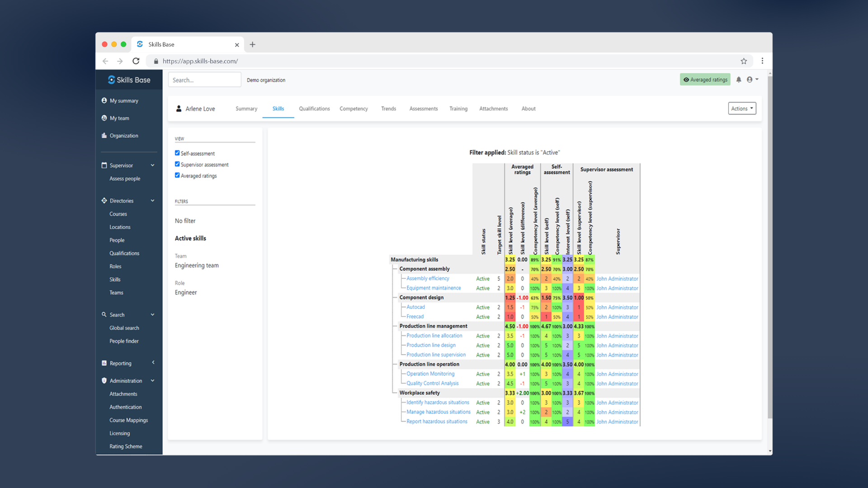Screen dimensions: 868x488
Task: Click the Supervisor calendar icon
Action: pyautogui.click(x=104, y=165)
